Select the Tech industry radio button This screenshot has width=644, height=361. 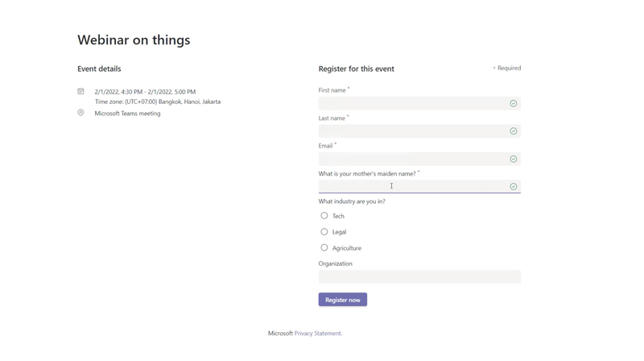pyautogui.click(x=324, y=216)
